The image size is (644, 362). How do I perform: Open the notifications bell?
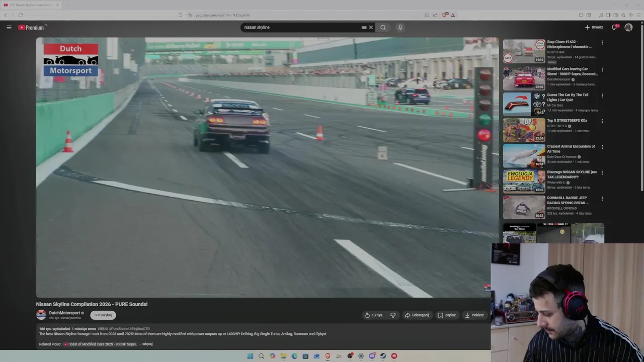click(614, 27)
